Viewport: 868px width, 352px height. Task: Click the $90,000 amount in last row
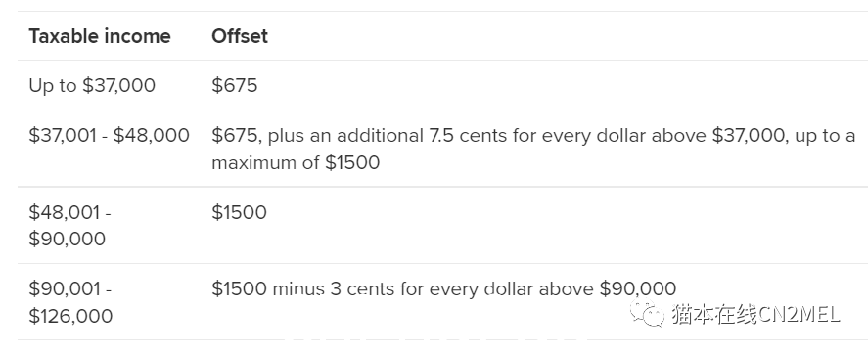click(638, 288)
